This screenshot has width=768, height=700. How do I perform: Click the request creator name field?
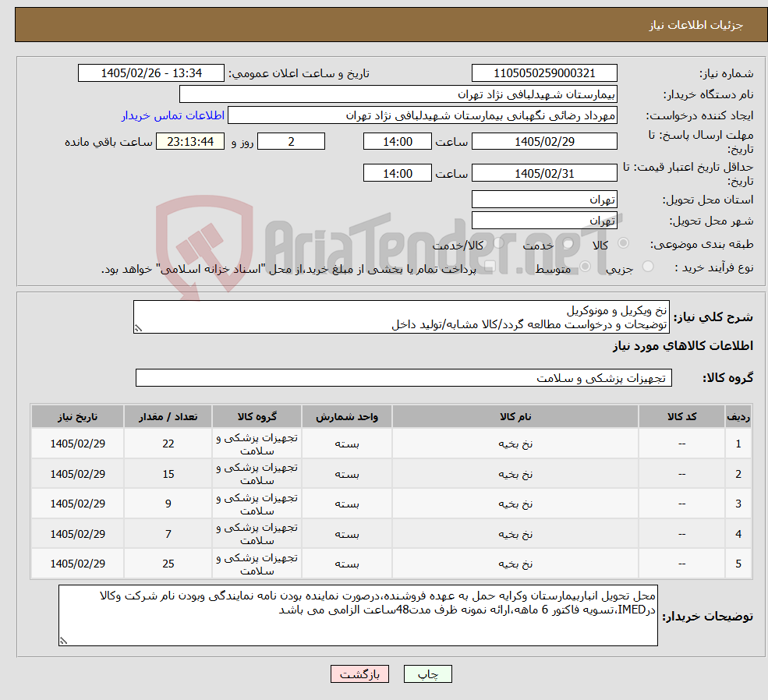[x=422, y=115]
